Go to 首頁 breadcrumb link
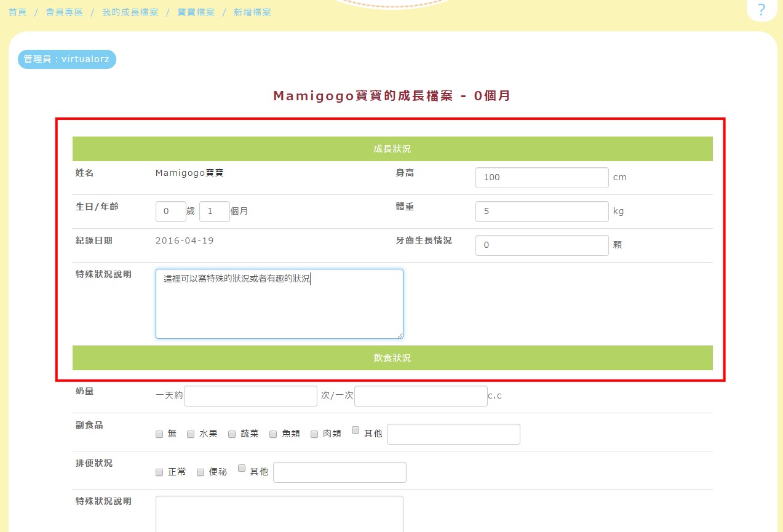 18,12
